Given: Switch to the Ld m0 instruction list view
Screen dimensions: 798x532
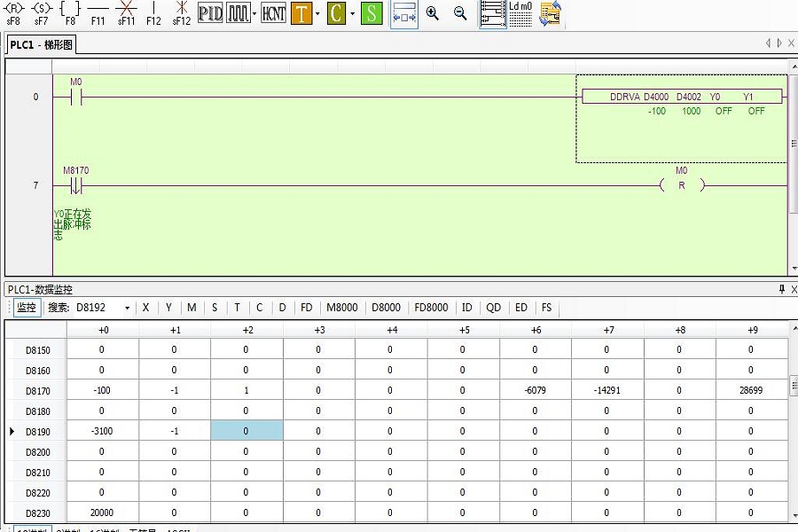Looking at the screenshot, I should click(520, 13).
